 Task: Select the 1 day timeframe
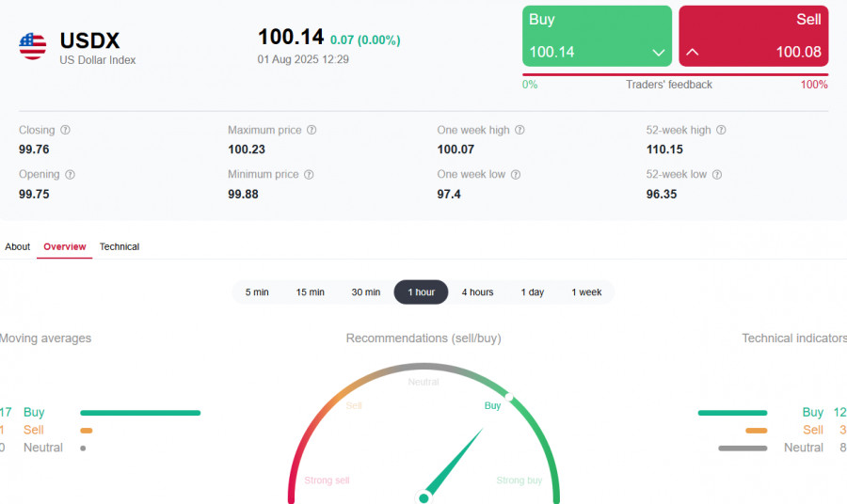pos(532,291)
